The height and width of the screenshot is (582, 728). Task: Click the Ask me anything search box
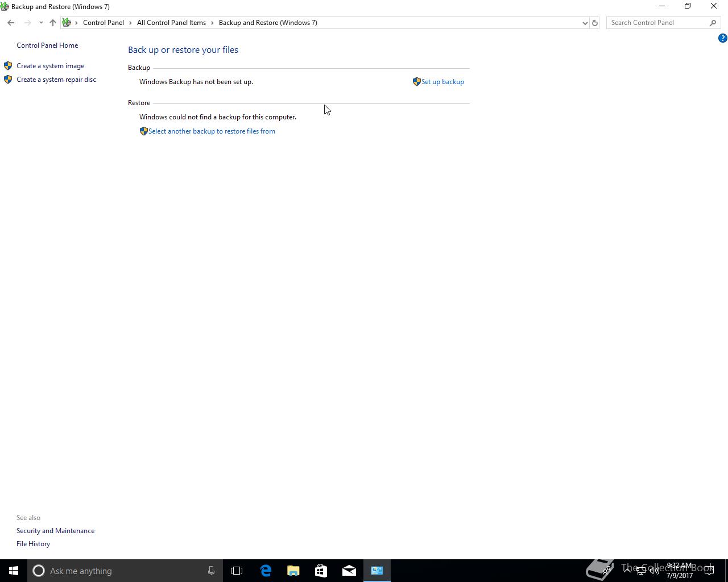125,571
